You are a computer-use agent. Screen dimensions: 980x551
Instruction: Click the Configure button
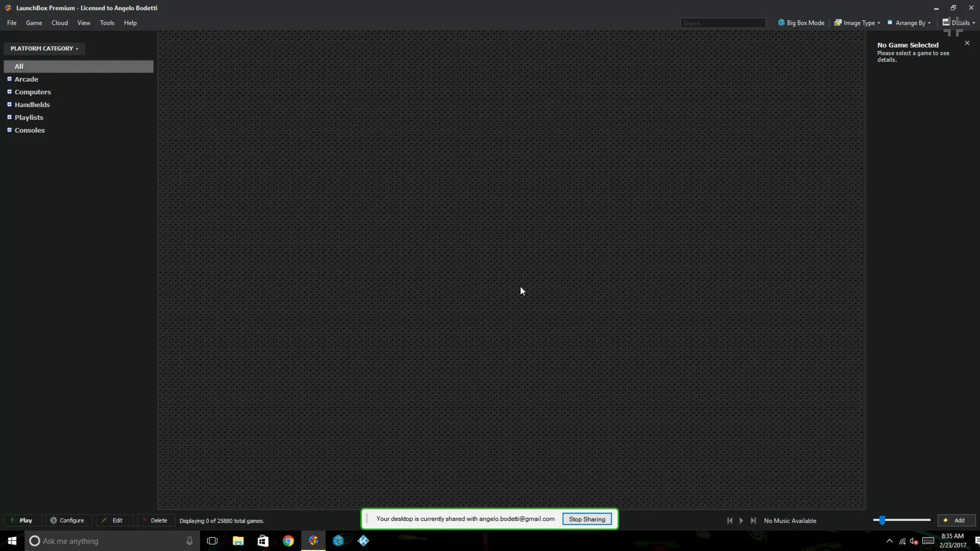pyautogui.click(x=68, y=520)
